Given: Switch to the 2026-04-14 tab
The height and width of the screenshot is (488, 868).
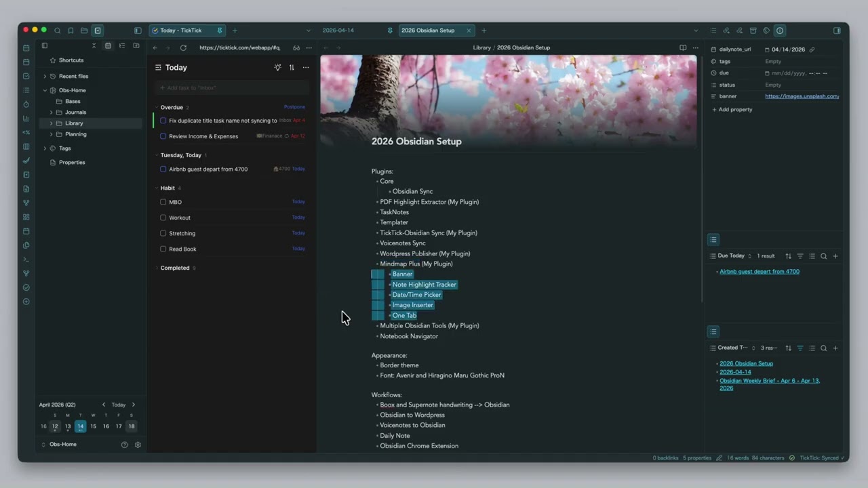Looking at the screenshot, I should (x=338, y=30).
